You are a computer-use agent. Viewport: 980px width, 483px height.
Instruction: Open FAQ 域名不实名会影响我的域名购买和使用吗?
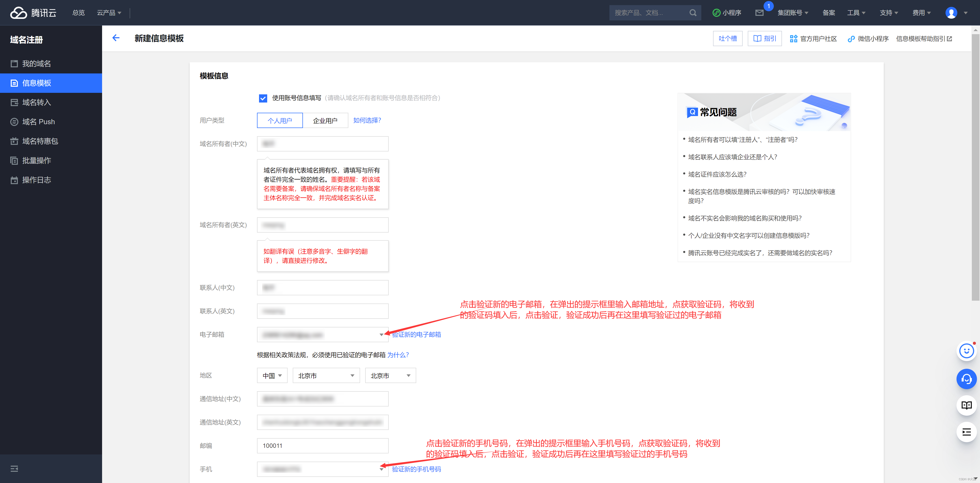744,218
